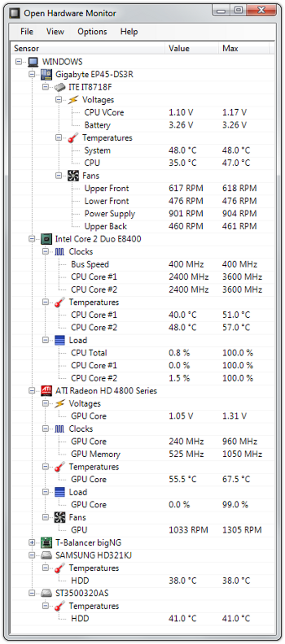
Task: Click the WINDOWS computer icon
Action: coord(33,62)
